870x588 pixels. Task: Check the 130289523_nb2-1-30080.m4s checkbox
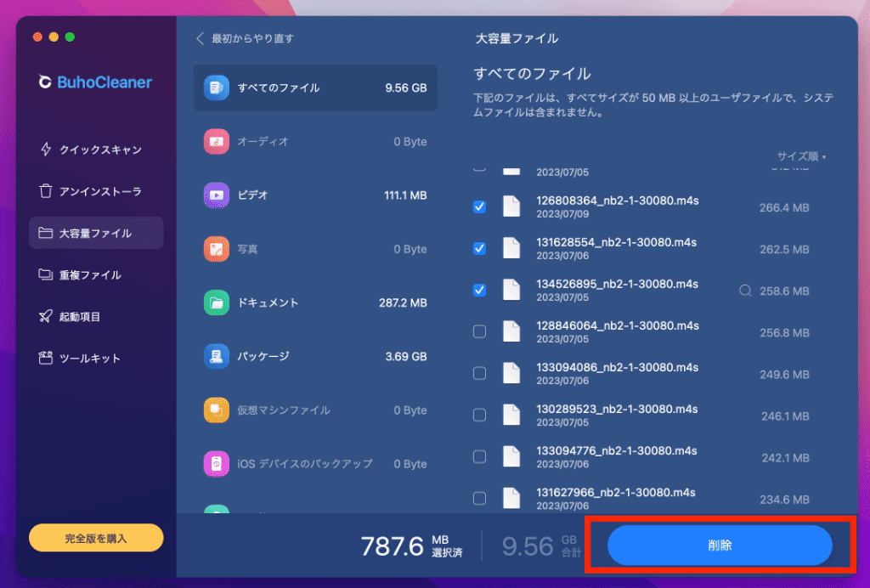[479, 415]
